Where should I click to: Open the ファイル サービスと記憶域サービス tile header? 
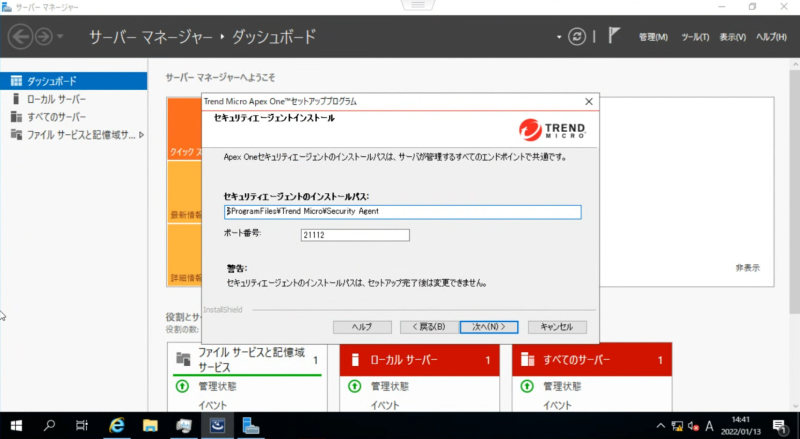pos(247,360)
